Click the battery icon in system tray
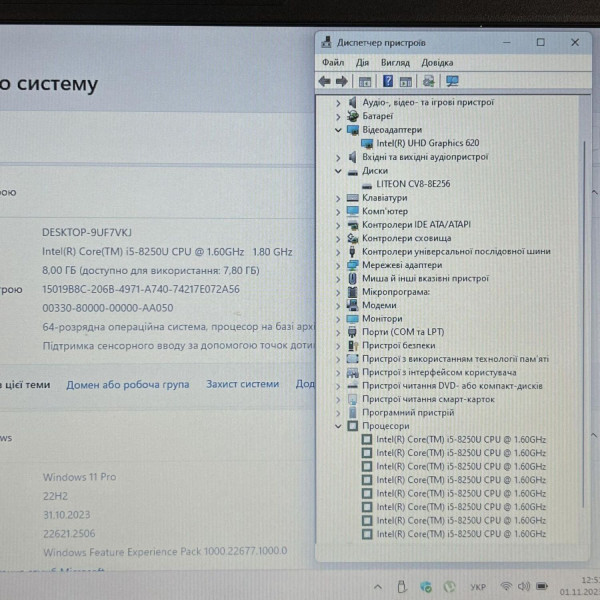600x600 pixels. pyautogui.click(x=542, y=586)
